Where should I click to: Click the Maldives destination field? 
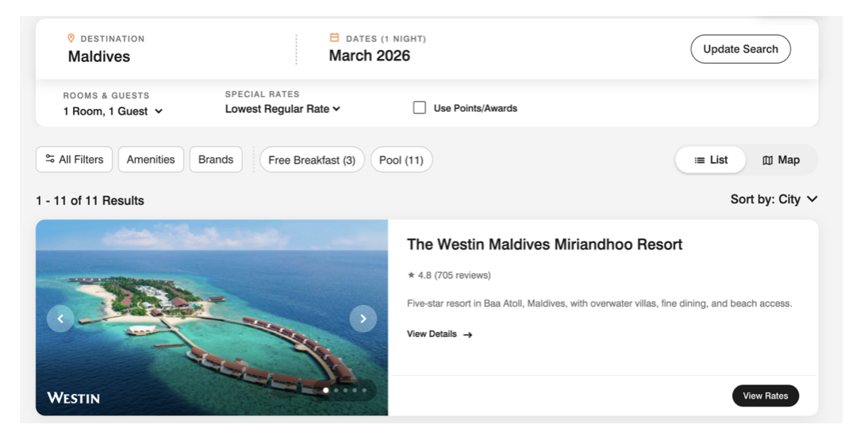coord(99,56)
